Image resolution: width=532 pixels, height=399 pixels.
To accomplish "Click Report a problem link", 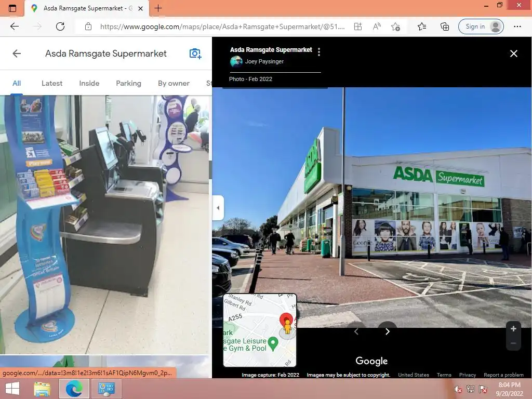I will [503, 375].
